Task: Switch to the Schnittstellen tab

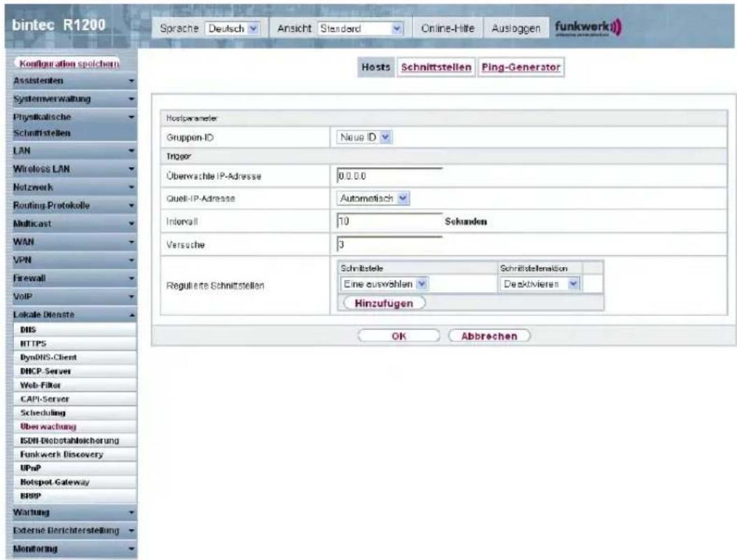Action: pos(436,67)
